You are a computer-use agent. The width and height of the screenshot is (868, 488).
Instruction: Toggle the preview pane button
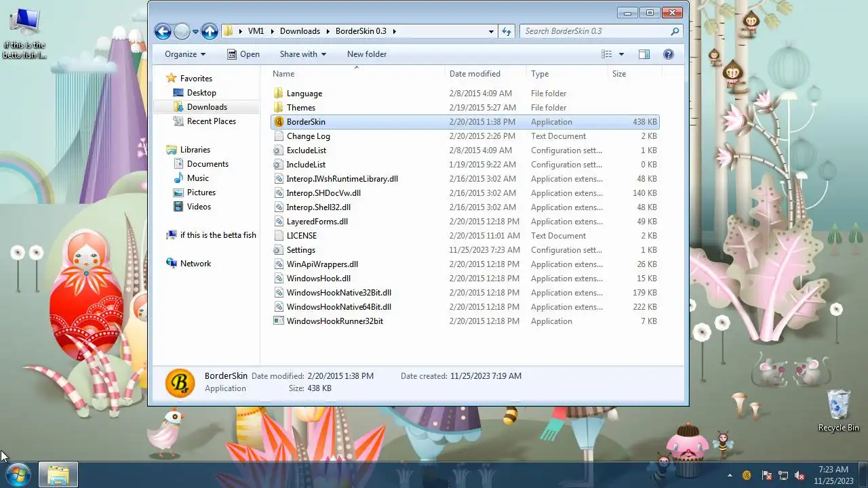click(x=644, y=54)
